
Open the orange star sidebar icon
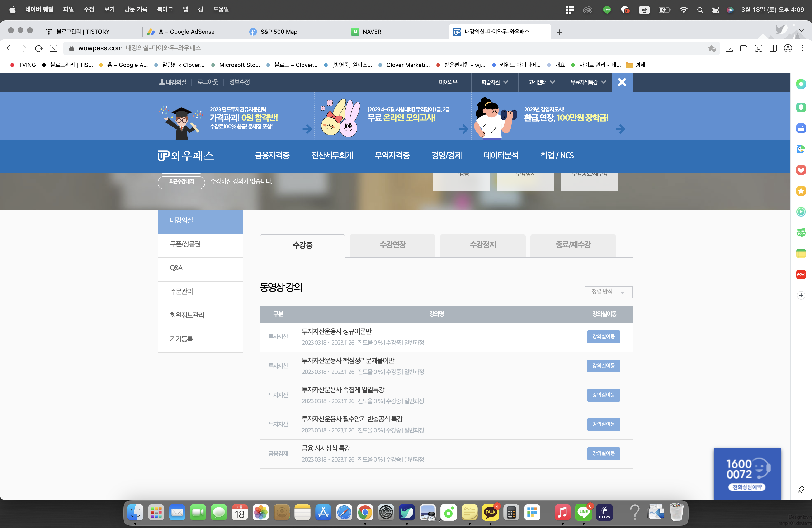click(x=801, y=191)
